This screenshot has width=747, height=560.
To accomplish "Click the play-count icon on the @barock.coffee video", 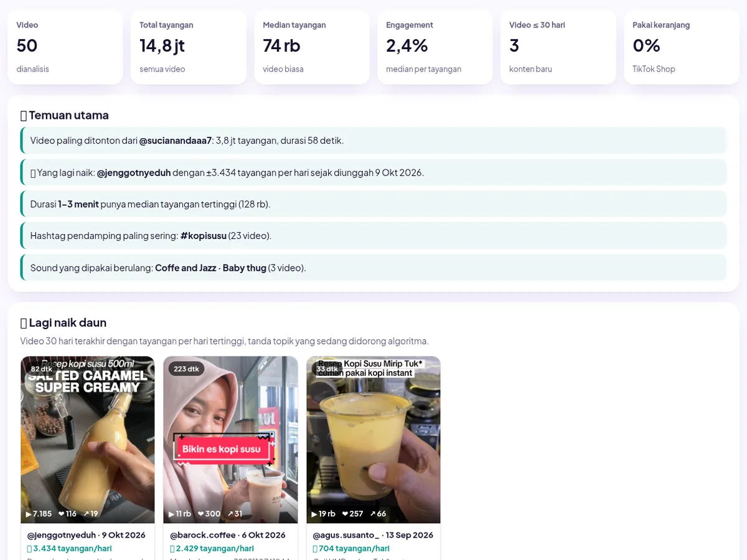I will coord(172,514).
